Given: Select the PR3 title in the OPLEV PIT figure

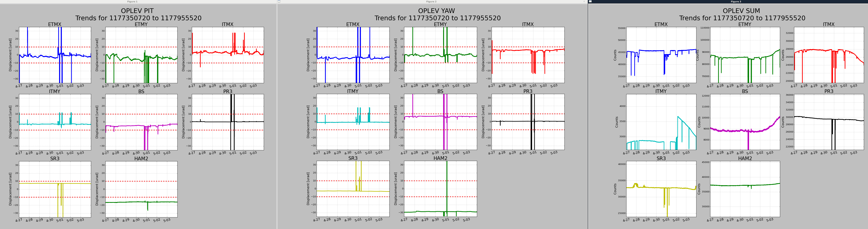Looking at the screenshot, I should [228, 91].
